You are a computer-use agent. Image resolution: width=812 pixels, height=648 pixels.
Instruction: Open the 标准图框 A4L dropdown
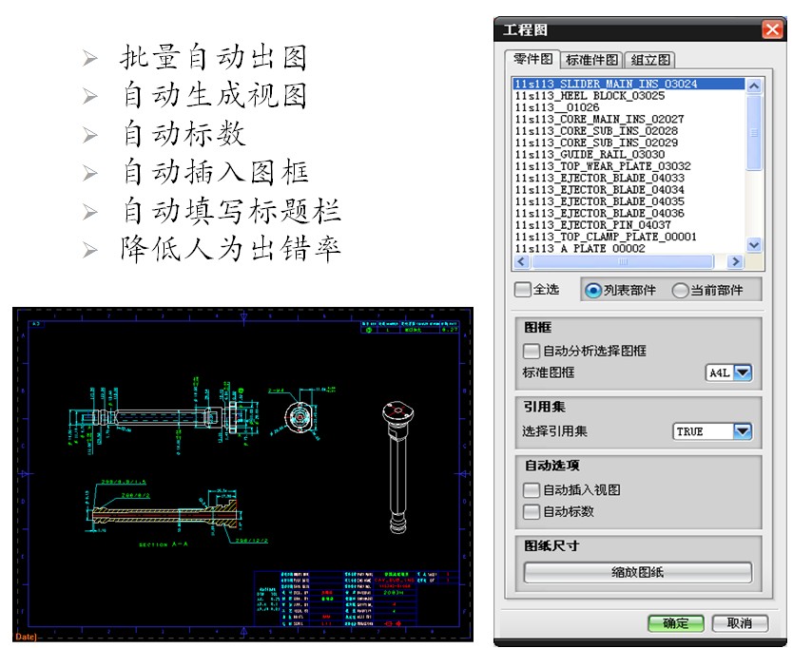[x=743, y=373]
